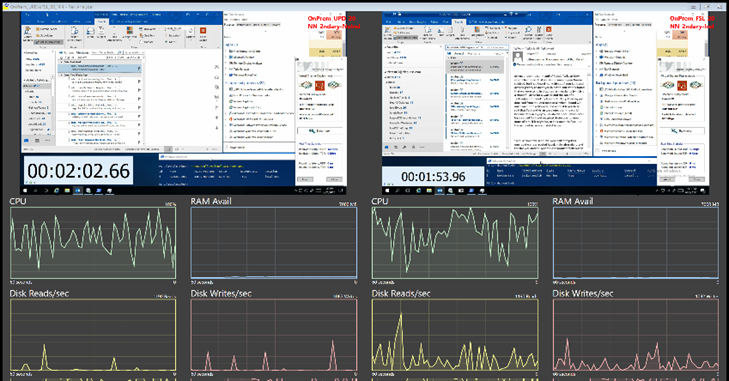Click the Disk Reads/sec graph under the OnPrem_FSL desktop
The image size is (729, 381).
tap(455, 335)
